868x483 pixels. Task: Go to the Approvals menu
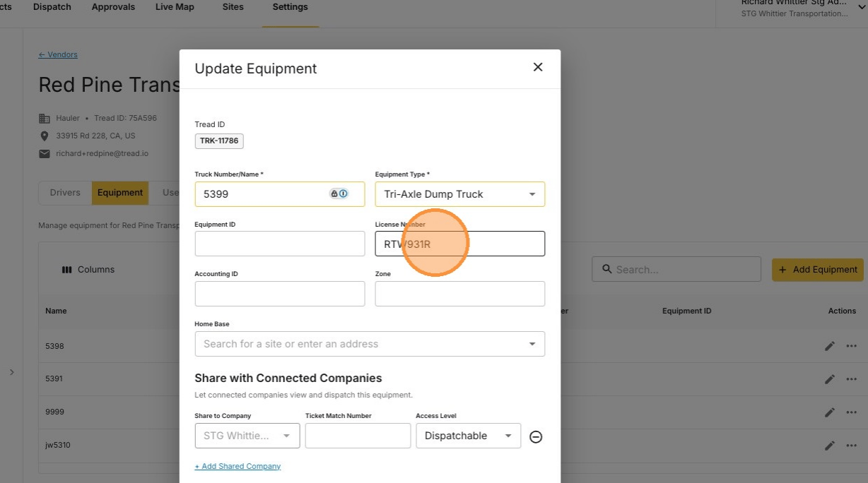pos(113,7)
